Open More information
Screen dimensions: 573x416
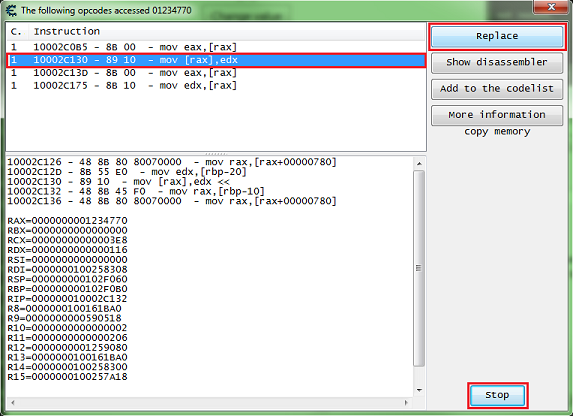click(497, 115)
